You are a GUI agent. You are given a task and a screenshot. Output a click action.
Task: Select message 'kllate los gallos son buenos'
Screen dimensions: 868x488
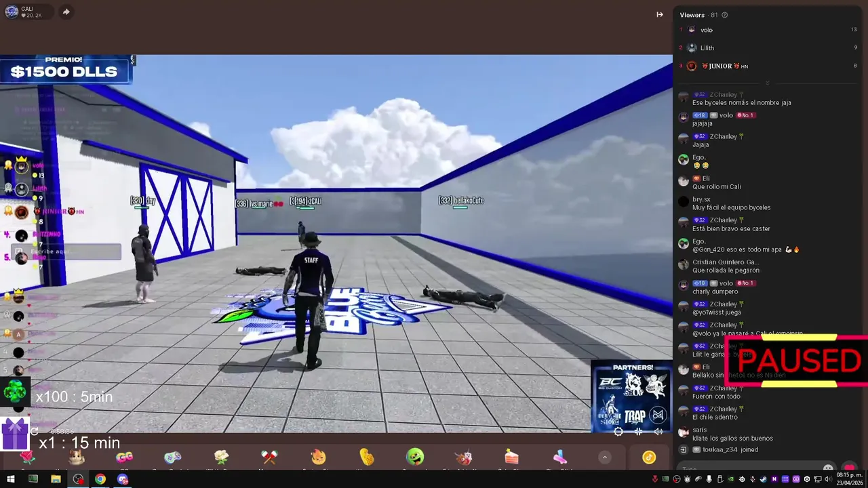pos(732,439)
